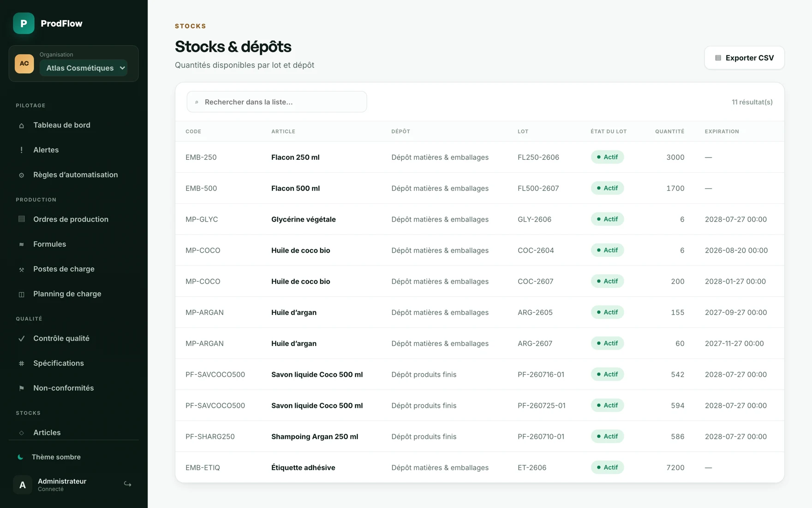
Task: Click the Postes de charge tools icon
Action: point(21,269)
